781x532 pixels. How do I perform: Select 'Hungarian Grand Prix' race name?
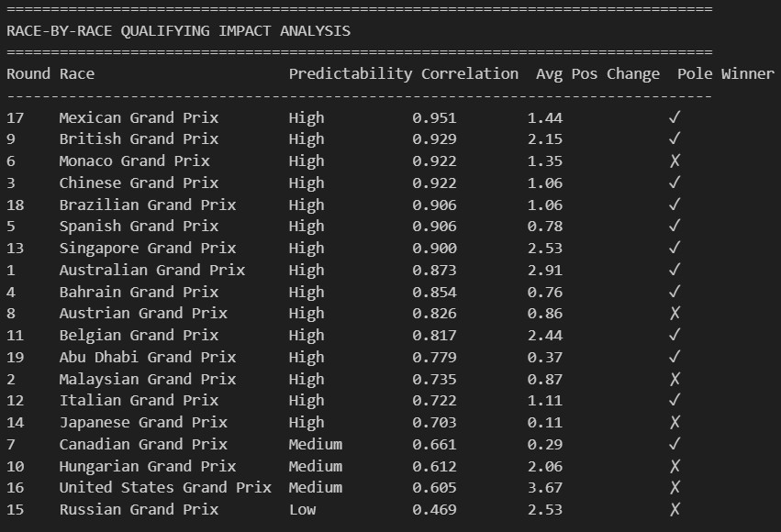coord(148,466)
